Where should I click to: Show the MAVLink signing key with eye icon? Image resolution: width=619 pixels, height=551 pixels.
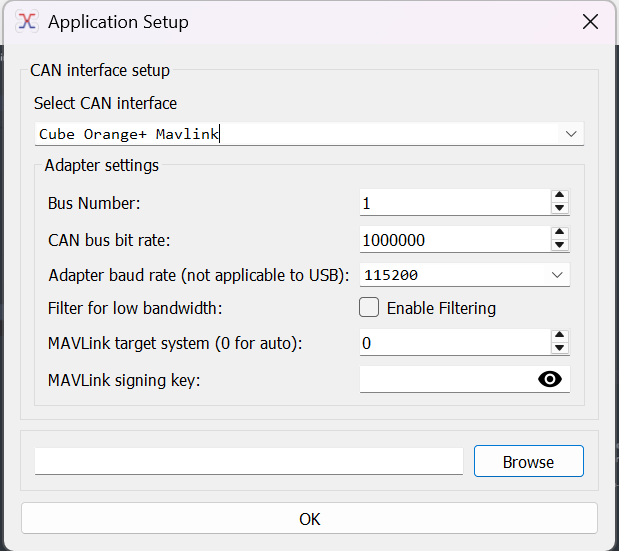[x=550, y=379]
